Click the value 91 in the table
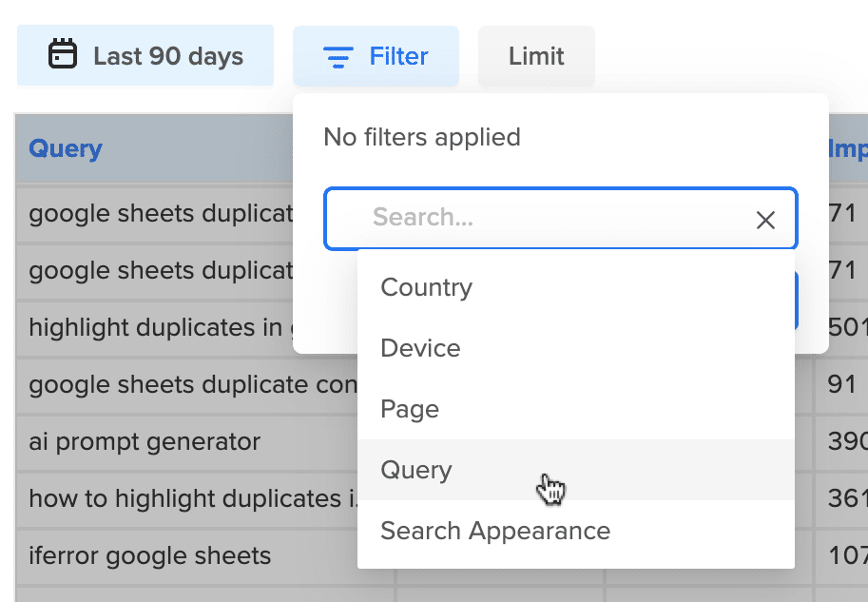This screenshot has width=868, height=602. (842, 384)
